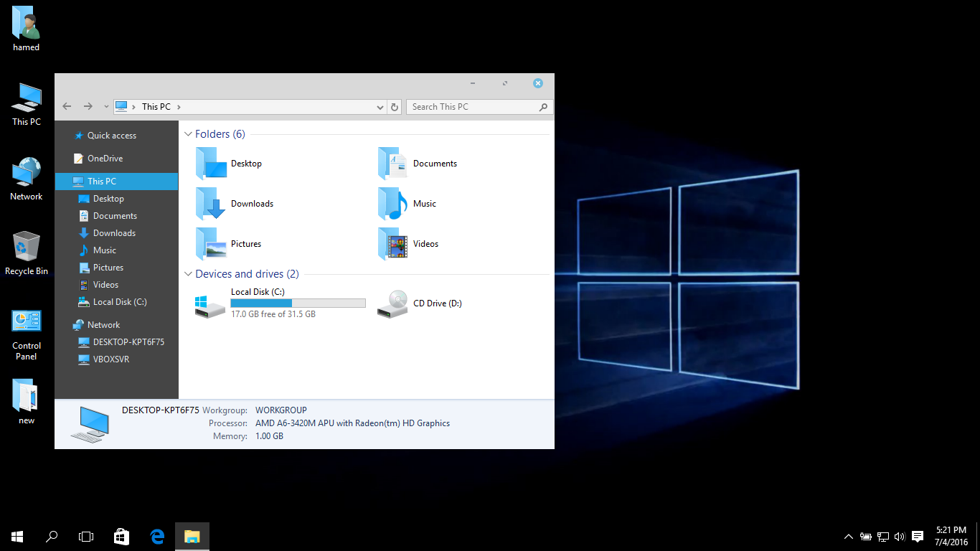The image size is (980, 551).
Task: Click the Back navigation arrow
Action: pyautogui.click(x=67, y=106)
